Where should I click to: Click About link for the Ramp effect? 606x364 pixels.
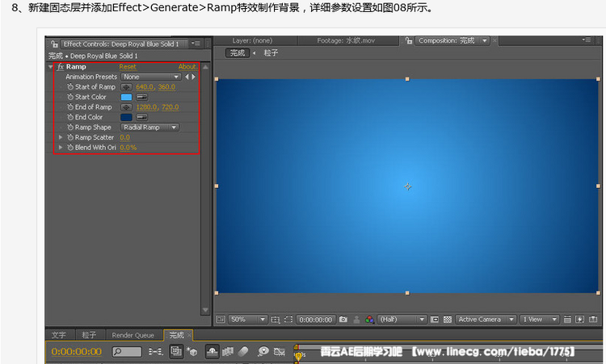pos(187,67)
